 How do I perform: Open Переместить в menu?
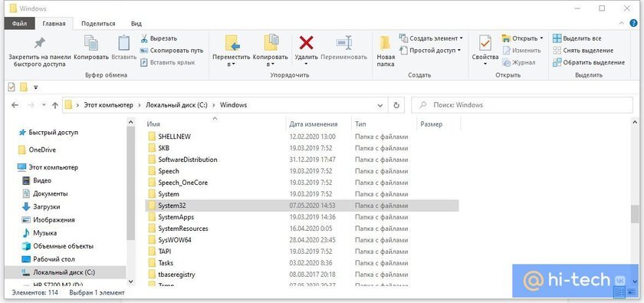click(x=232, y=51)
